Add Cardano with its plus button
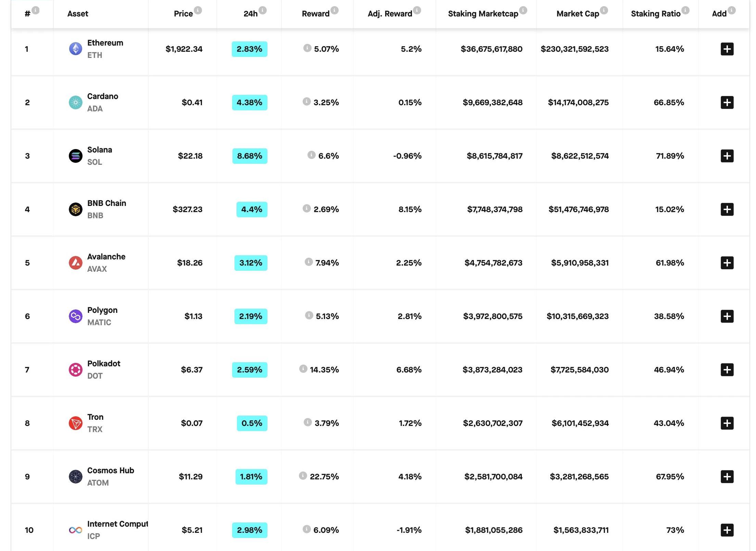This screenshot has height=551, width=756. (727, 102)
